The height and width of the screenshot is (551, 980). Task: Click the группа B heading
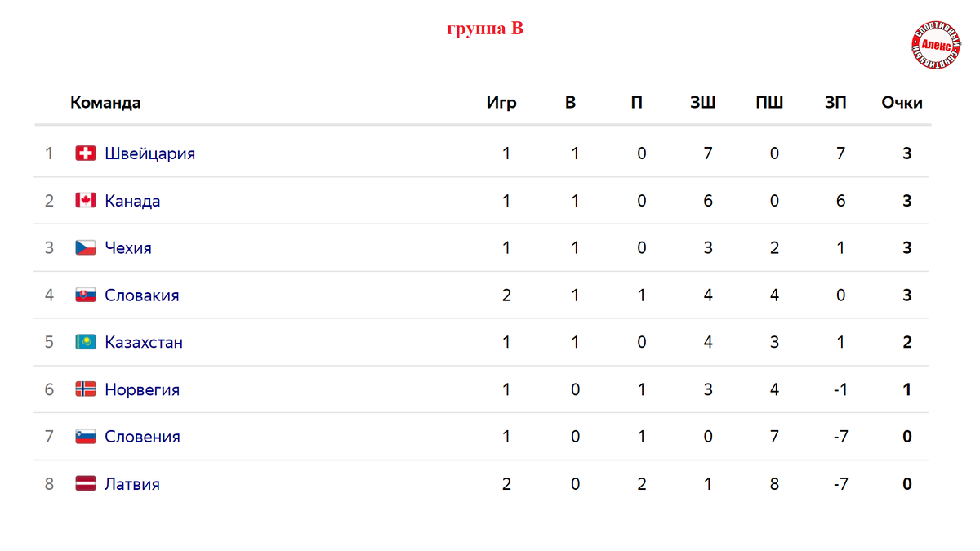(x=484, y=29)
